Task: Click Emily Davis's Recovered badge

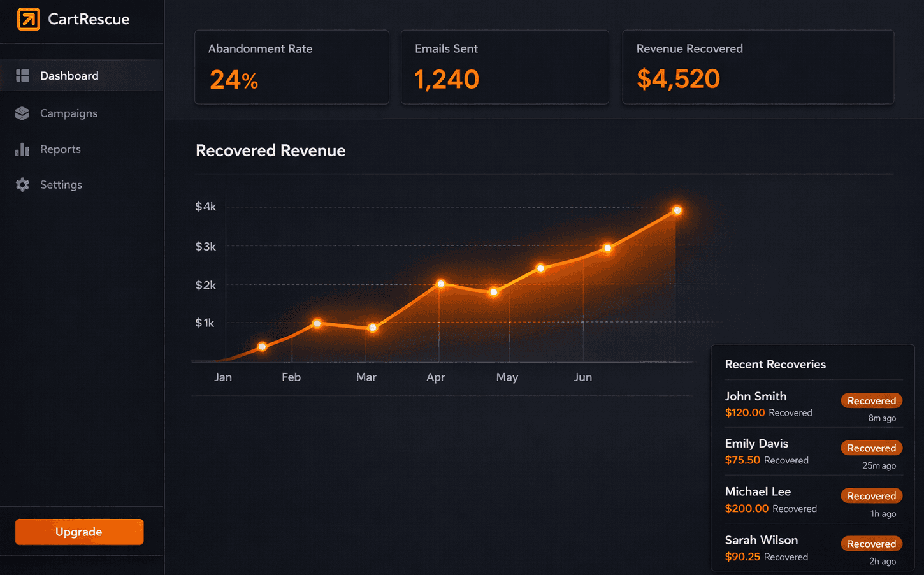Action: [871, 448]
